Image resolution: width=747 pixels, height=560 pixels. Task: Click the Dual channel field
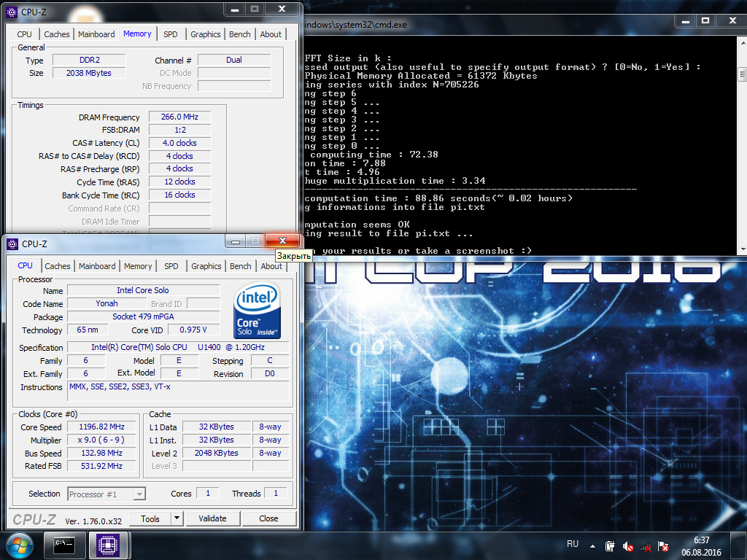(234, 60)
